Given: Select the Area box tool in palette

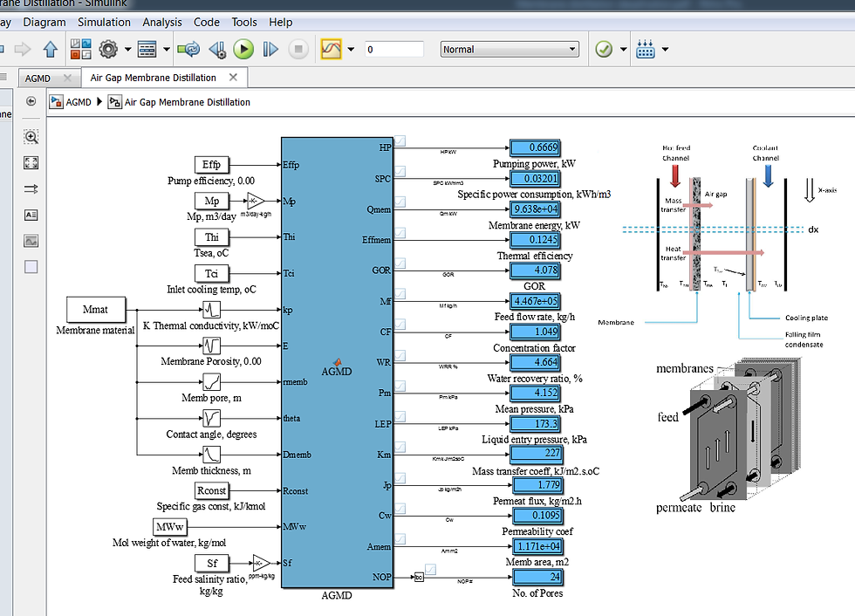Looking at the screenshot, I should (31, 267).
